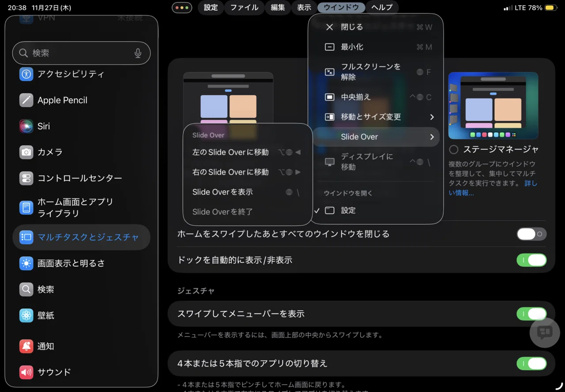565x392 pixels.
Task: Open the Edit (編集) menu
Action: [278, 7]
